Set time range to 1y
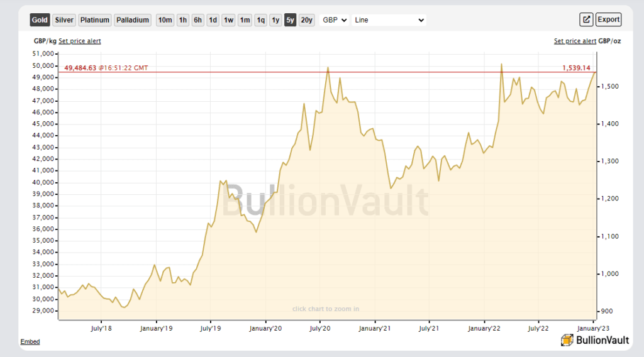 (275, 19)
